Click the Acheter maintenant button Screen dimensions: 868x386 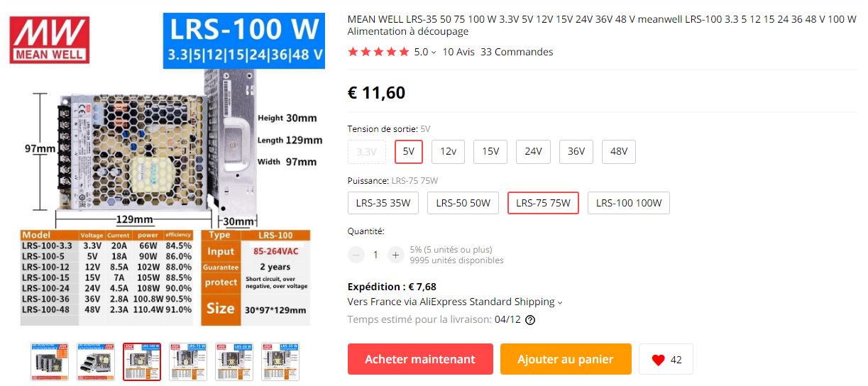pyautogui.click(x=420, y=359)
